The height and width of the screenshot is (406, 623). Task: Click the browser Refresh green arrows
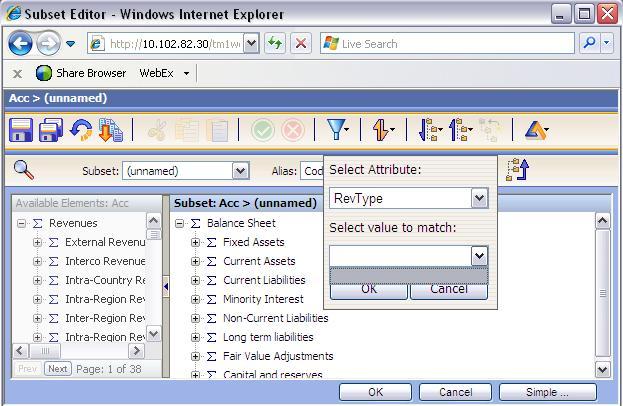pos(275,43)
